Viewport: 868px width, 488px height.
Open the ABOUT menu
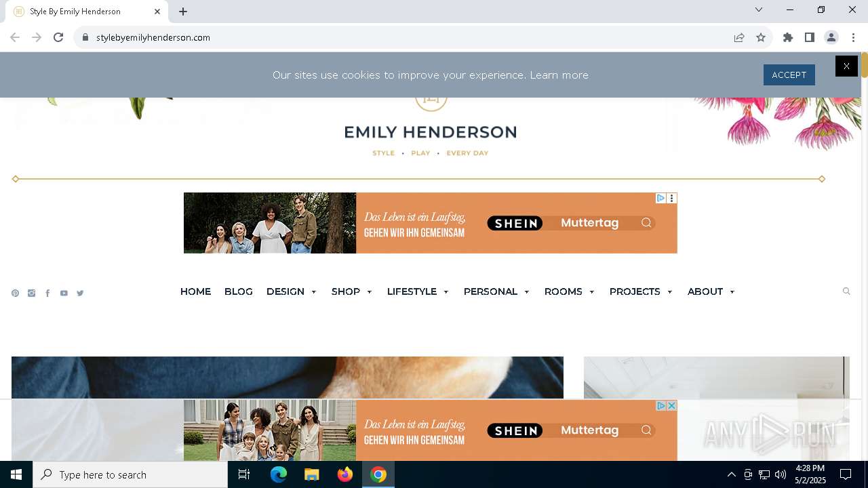(x=705, y=291)
